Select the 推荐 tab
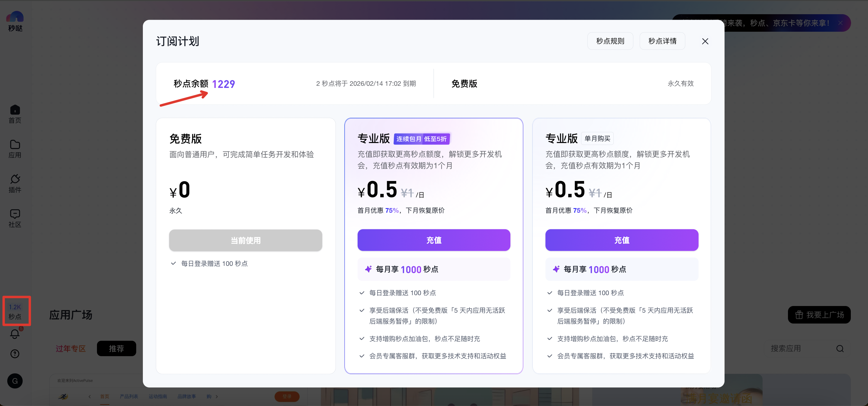 116,348
